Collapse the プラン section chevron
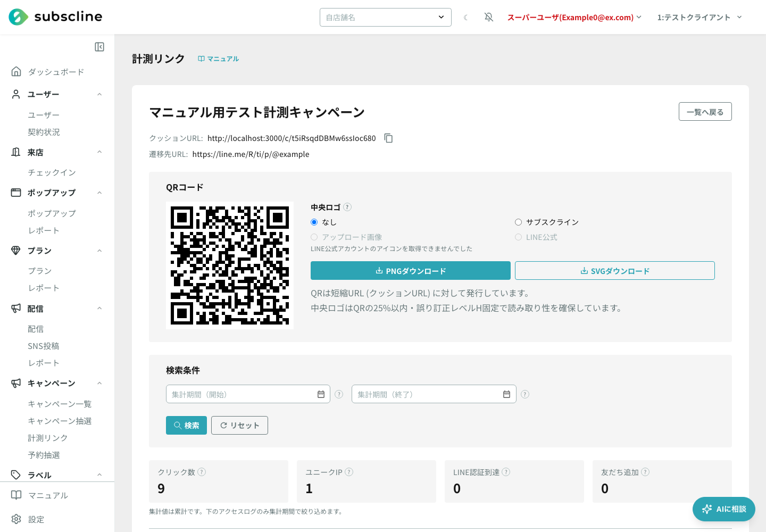 tap(99, 251)
